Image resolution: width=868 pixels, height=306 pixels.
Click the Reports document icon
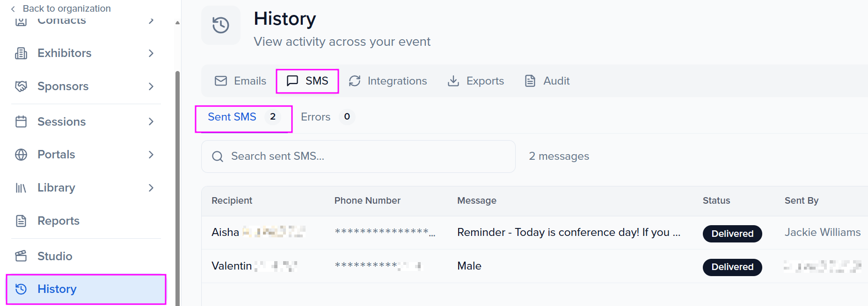[x=21, y=221]
